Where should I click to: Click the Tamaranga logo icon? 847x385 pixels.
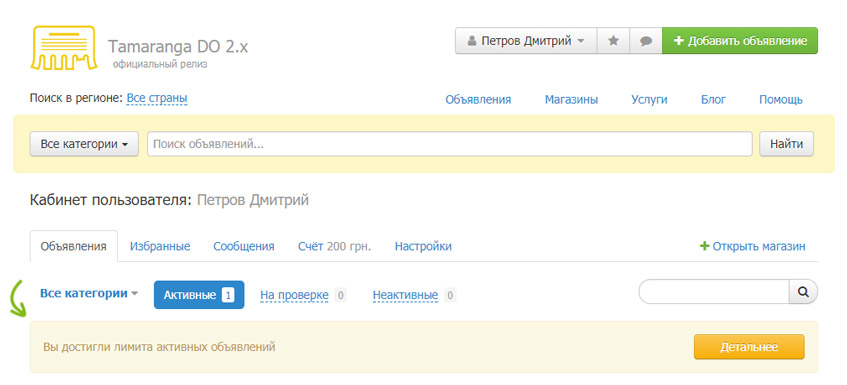point(64,48)
